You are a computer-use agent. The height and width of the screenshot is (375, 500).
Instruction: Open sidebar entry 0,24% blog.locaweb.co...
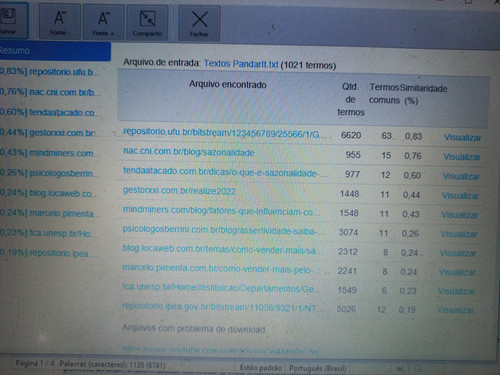[48, 193]
